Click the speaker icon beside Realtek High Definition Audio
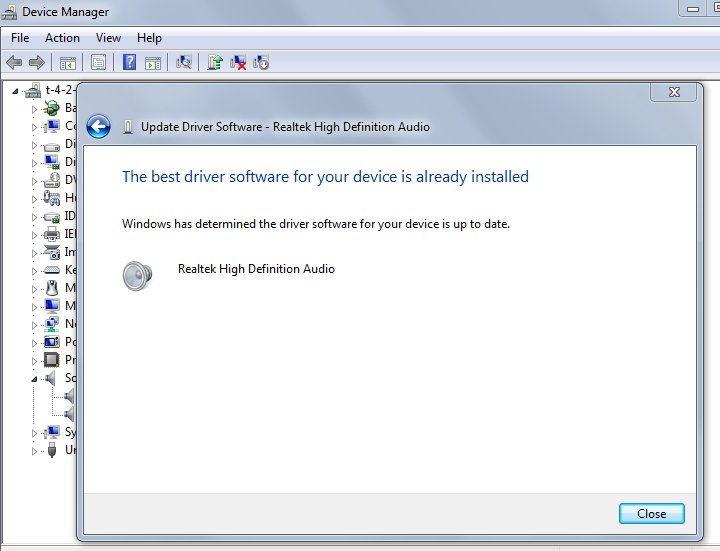 [137, 276]
